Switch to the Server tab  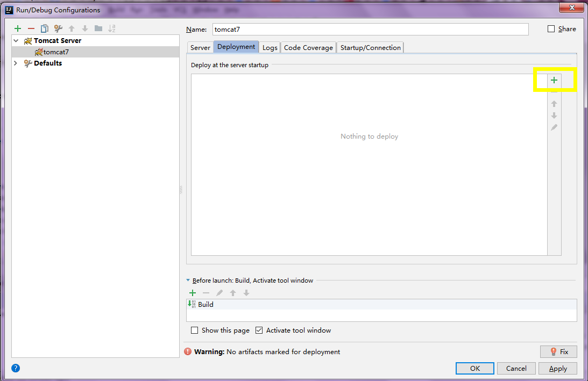(x=200, y=48)
